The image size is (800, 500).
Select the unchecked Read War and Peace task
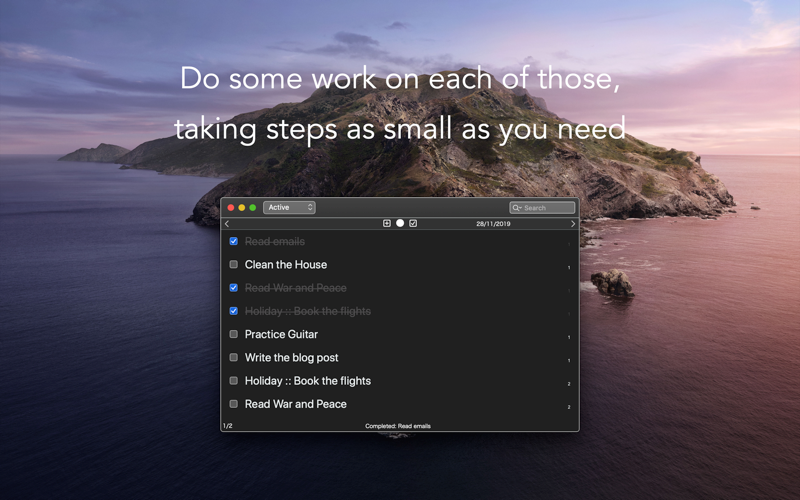click(x=295, y=404)
